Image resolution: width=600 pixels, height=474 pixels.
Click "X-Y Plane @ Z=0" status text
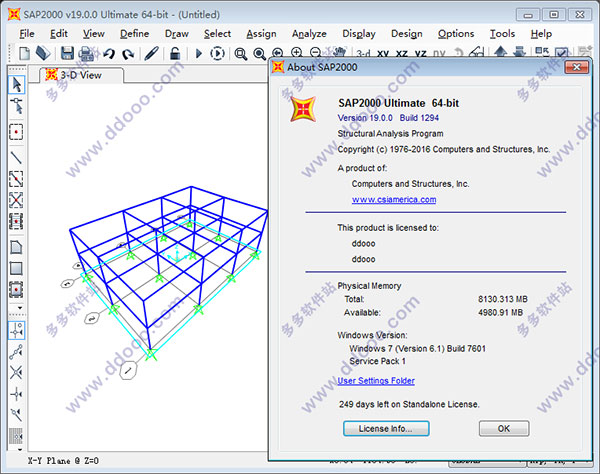(x=63, y=461)
